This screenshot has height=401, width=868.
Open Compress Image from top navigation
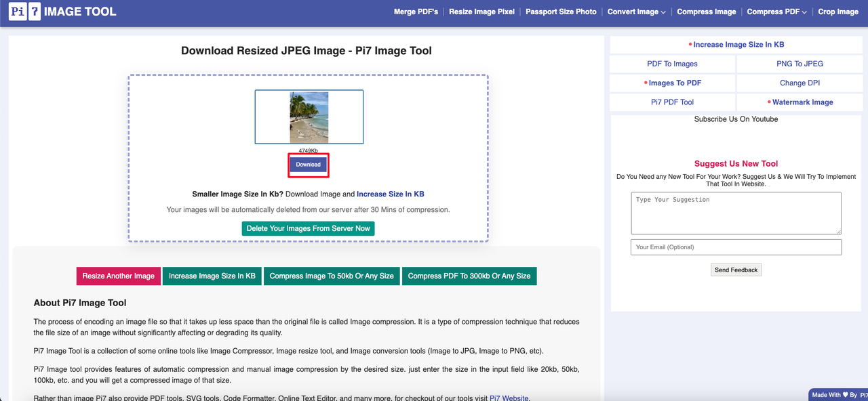coord(706,12)
